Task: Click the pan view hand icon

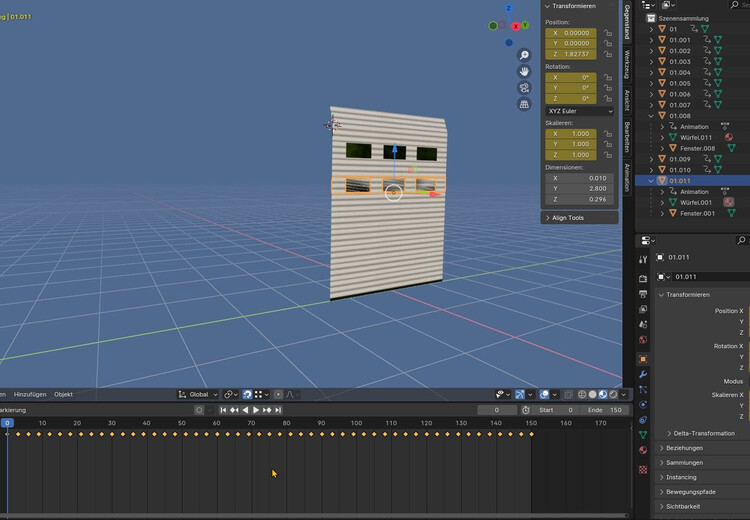Action: [524, 72]
